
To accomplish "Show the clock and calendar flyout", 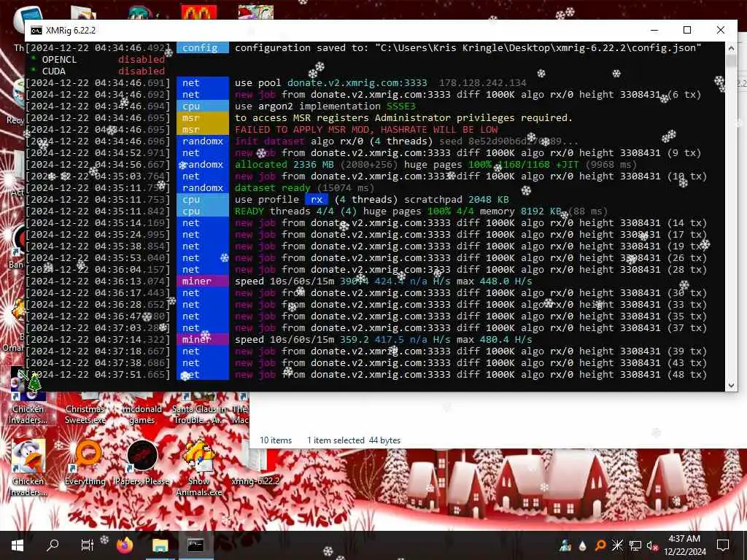I will point(684,545).
